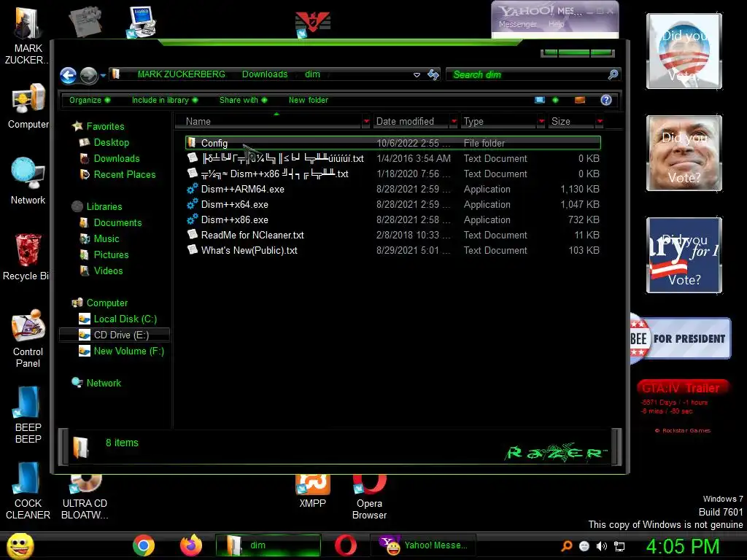Open Firefox from the taskbar
The image size is (747, 560).
[191, 545]
